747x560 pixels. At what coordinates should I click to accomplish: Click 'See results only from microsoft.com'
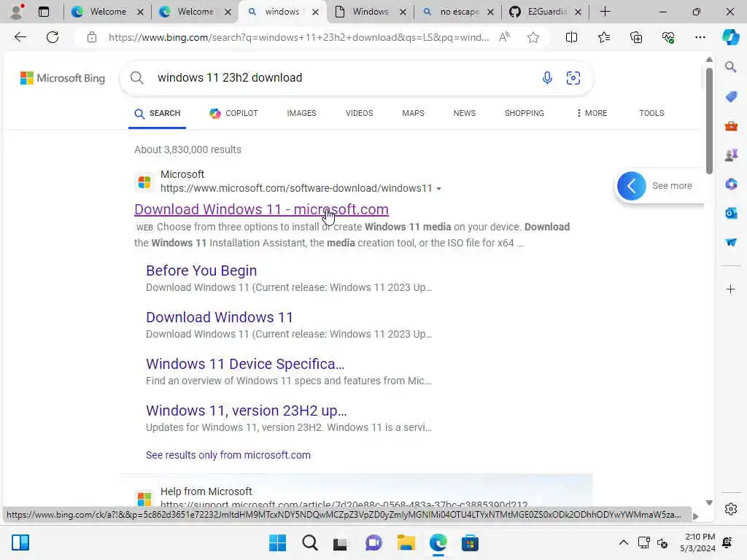pos(228,455)
